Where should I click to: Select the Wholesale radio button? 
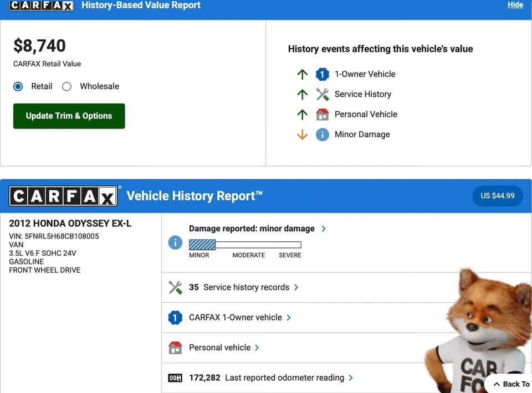(67, 86)
